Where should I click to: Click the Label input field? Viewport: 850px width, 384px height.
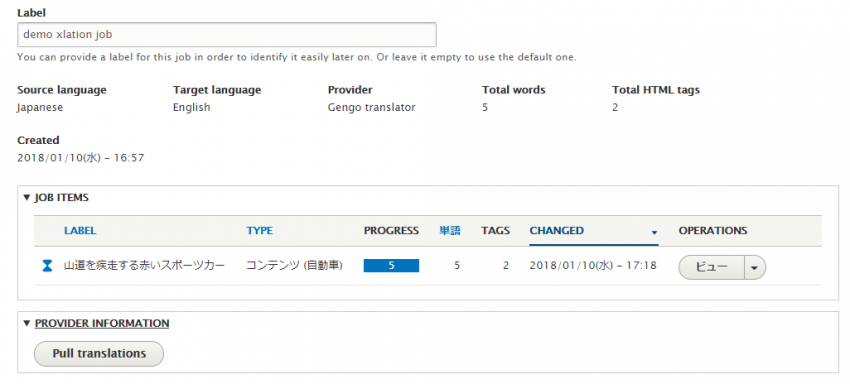tap(227, 35)
